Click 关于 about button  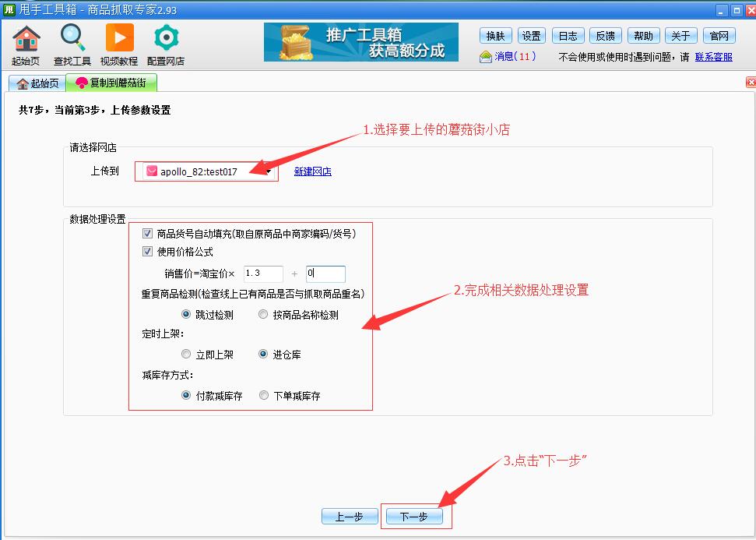click(x=680, y=36)
